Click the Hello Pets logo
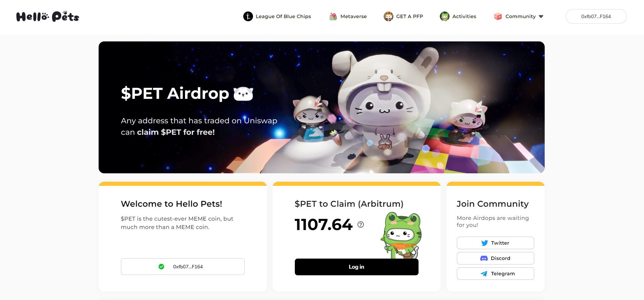This screenshot has height=300, width=644. [x=48, y=16]
